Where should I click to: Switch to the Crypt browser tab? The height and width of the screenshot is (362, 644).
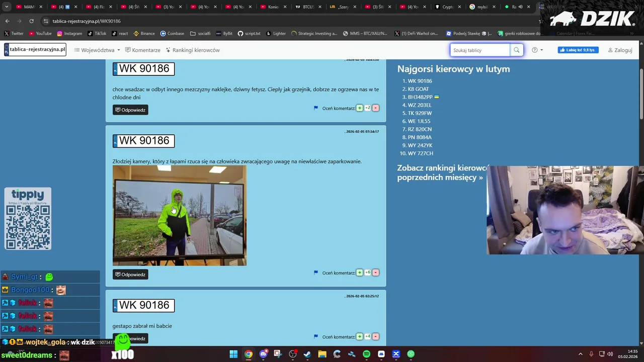(x=447, y=7)
